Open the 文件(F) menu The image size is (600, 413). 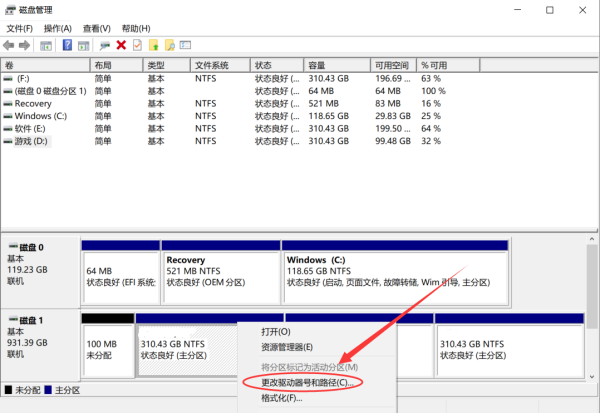click(x=20, y=28)
